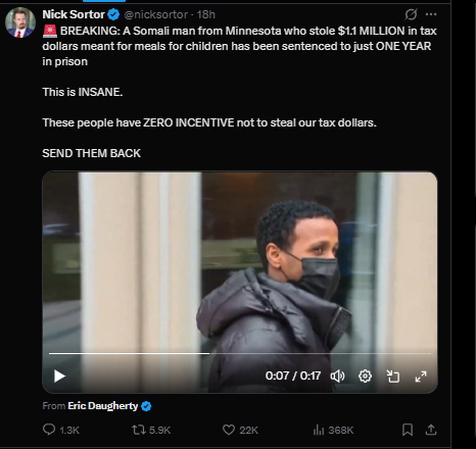476x449 pixels.
Task: Click the picture-in-picture icon on the video
Action: 393,376
